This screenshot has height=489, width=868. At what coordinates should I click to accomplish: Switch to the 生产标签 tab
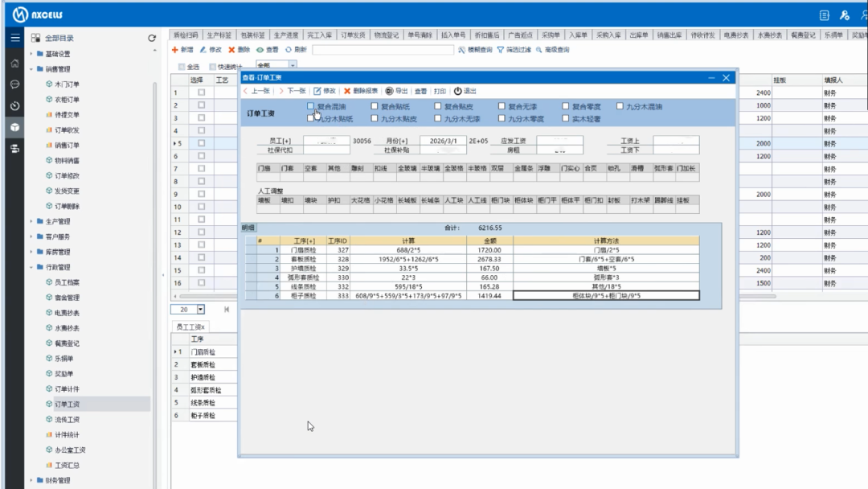pos(219,35)
